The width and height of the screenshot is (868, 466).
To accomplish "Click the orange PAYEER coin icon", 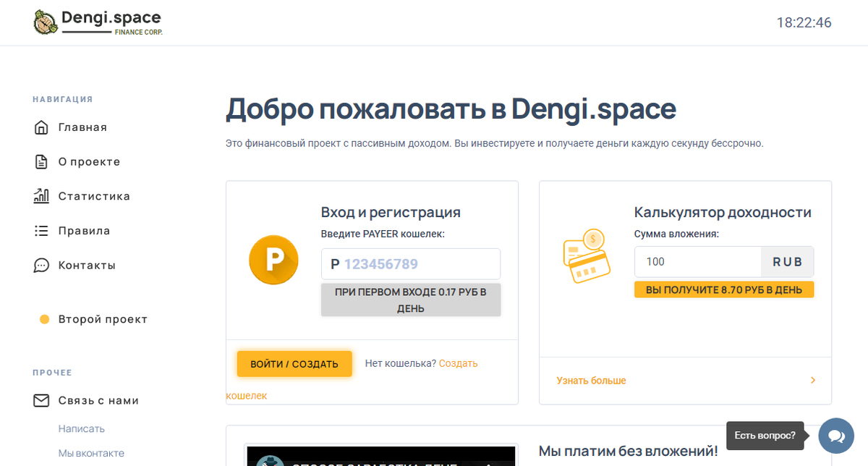I will 273,260.
